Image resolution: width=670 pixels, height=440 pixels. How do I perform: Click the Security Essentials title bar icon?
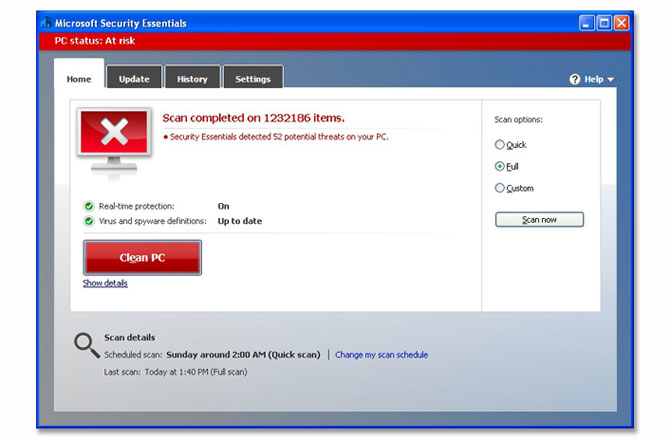[x=47, y=23]
